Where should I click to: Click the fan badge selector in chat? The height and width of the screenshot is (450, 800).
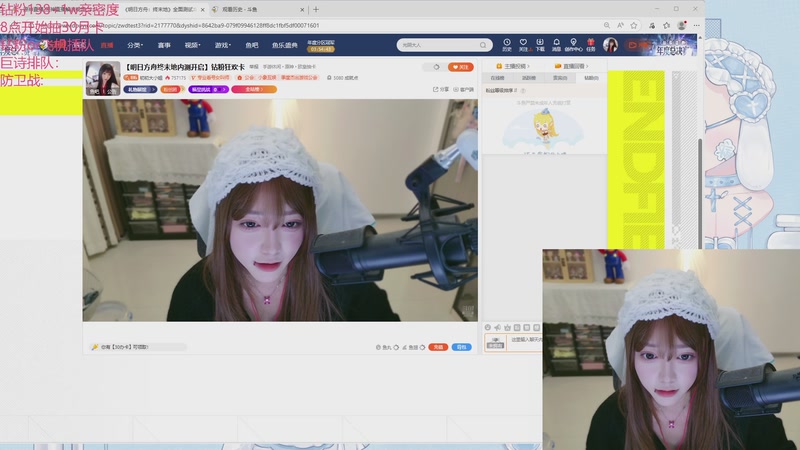coord(495,343)
